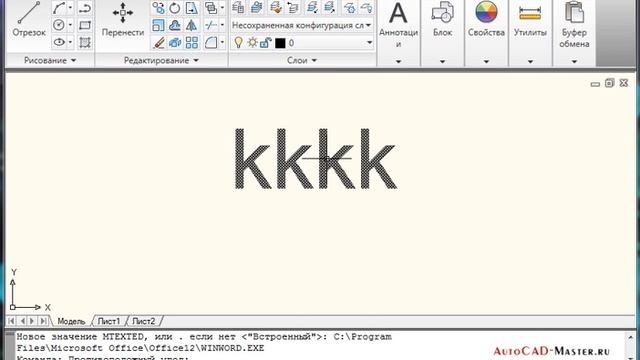Click the blue layer stack icon next to Layer Properties
The width and height of the screenshot is (640, 360).
pos(257,7)
